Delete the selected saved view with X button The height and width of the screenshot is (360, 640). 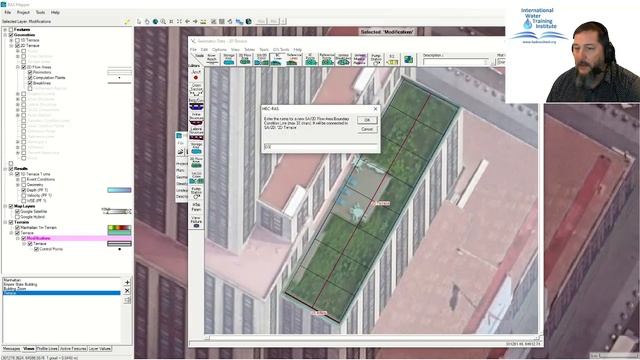coord(127,291)
